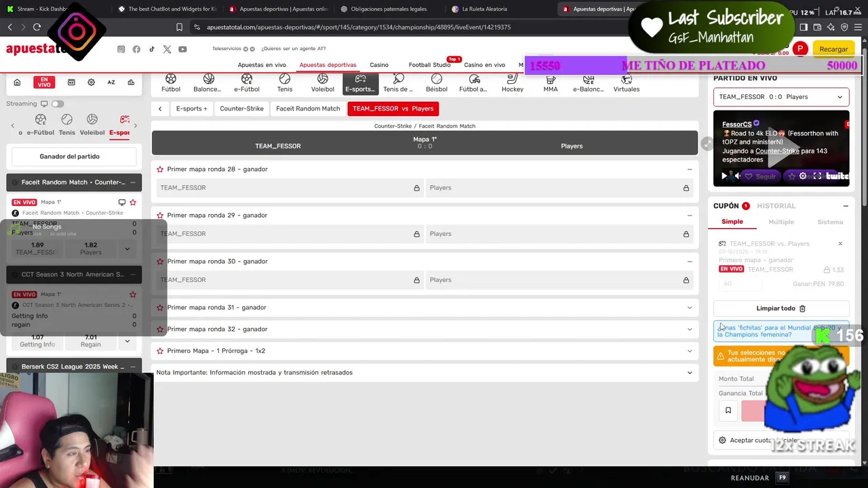Open the Virtuales category
Screen dimensions: 868x488
627,83
